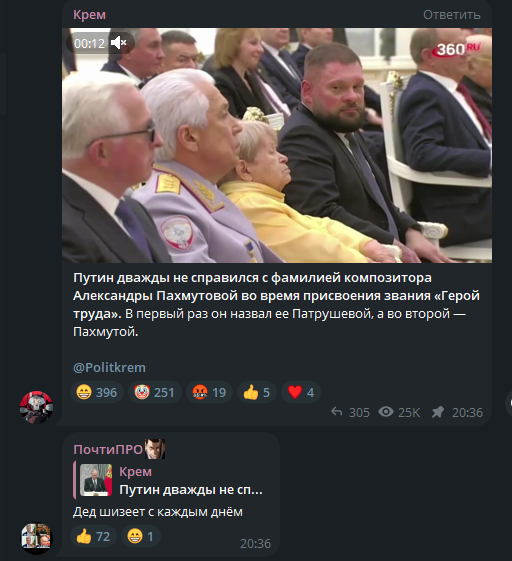Click Ответить to reply to the post
The width and height of the screenshot is (512, 561).
[x=452, y=15]
